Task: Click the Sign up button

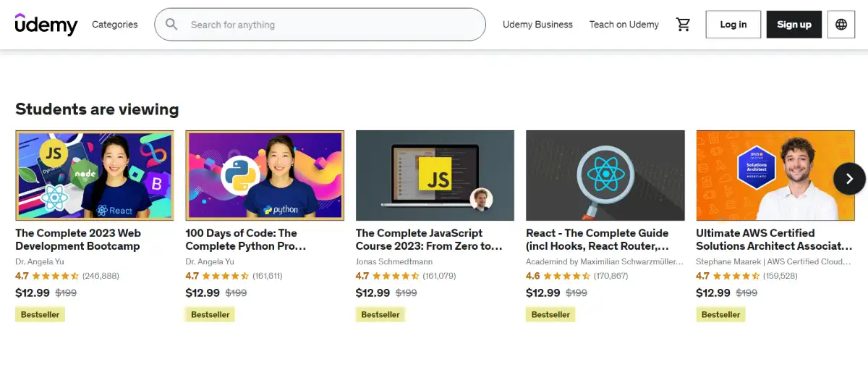Action: click(x=794, y=25)
